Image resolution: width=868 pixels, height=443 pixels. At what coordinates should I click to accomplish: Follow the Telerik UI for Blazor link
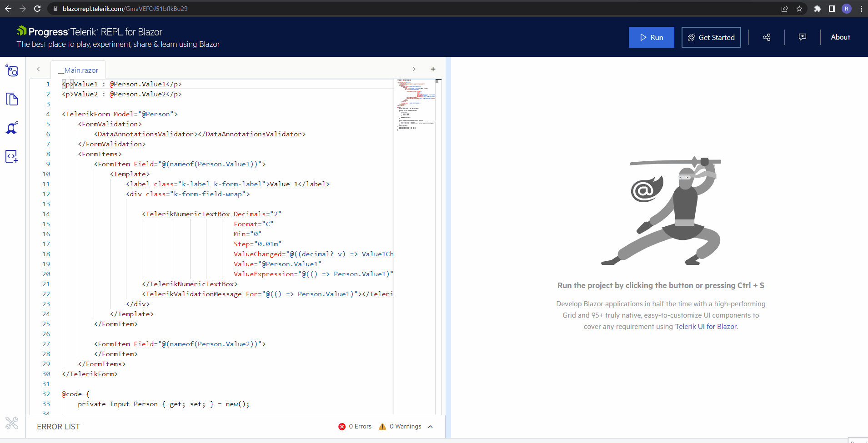click(x=706, y=327)
